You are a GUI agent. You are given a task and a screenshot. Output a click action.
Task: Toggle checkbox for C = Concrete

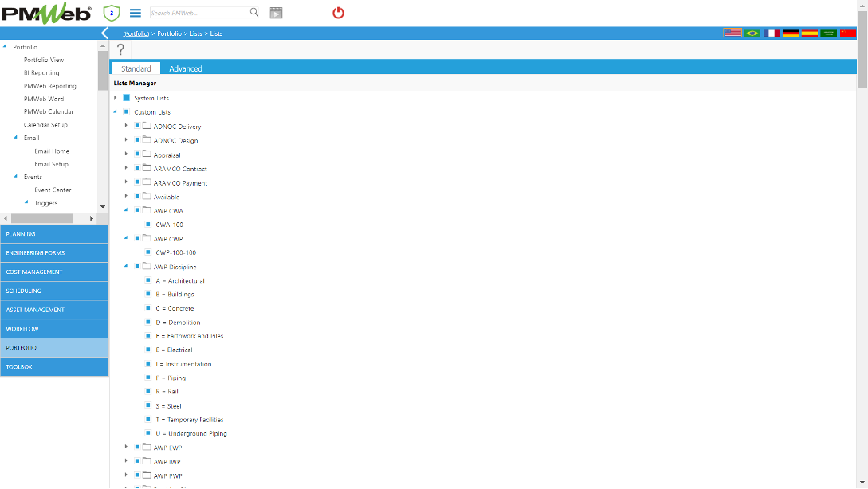click(x=148, y=308)
